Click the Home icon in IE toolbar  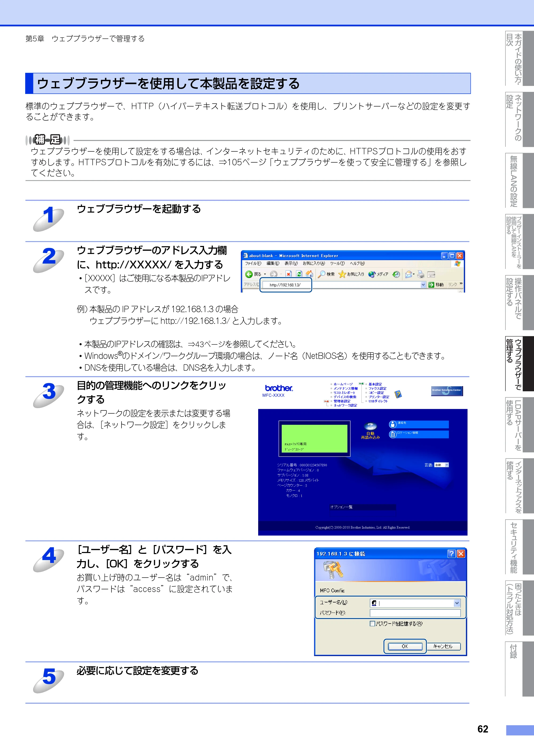[309, 274]
